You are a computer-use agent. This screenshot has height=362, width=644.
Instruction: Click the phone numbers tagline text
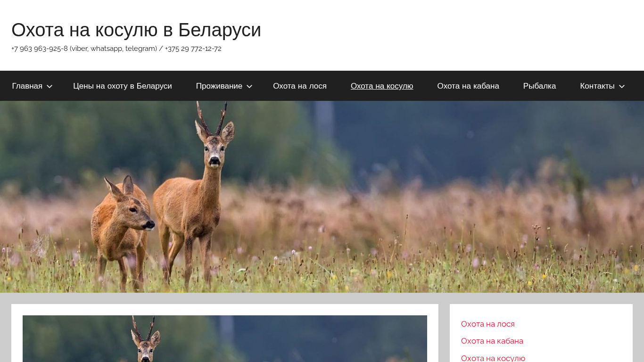coord(116,49)
